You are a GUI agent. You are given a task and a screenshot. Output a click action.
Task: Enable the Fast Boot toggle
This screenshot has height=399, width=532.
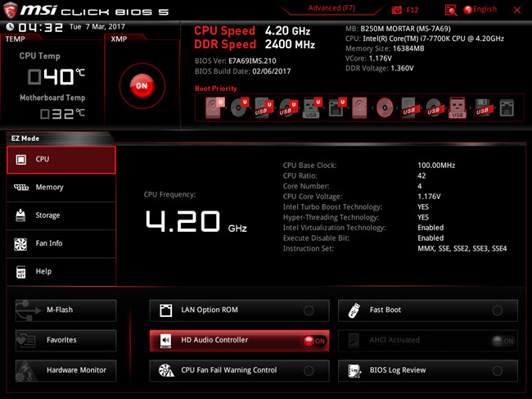498,311
